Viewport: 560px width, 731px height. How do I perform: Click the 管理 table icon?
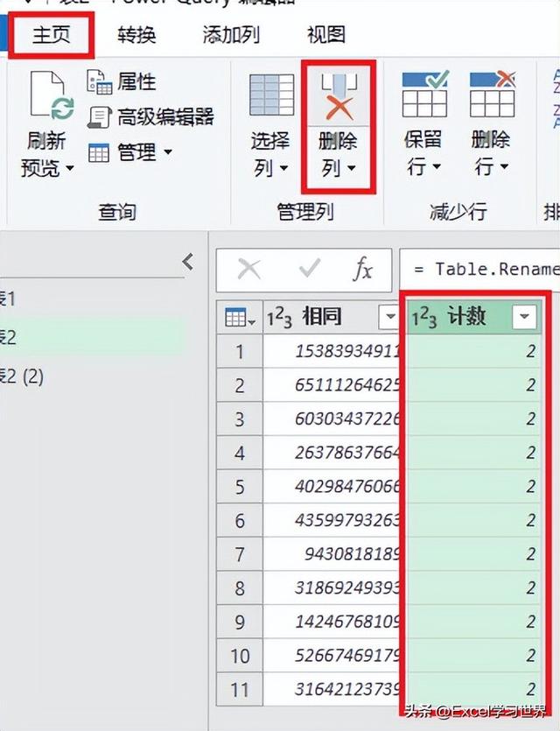(99, 153)
